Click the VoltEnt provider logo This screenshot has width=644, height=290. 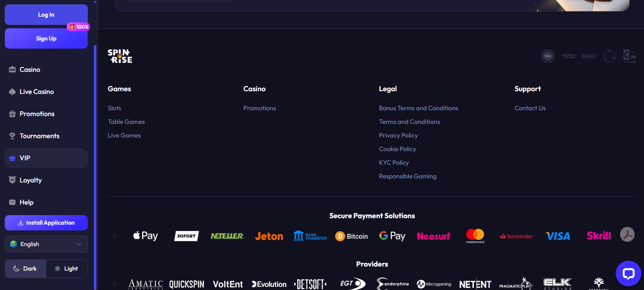228,284
